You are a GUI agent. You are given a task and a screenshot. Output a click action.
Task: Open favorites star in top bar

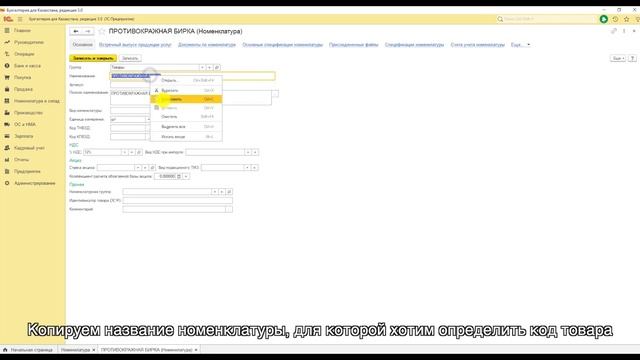(x=627, y=19)
